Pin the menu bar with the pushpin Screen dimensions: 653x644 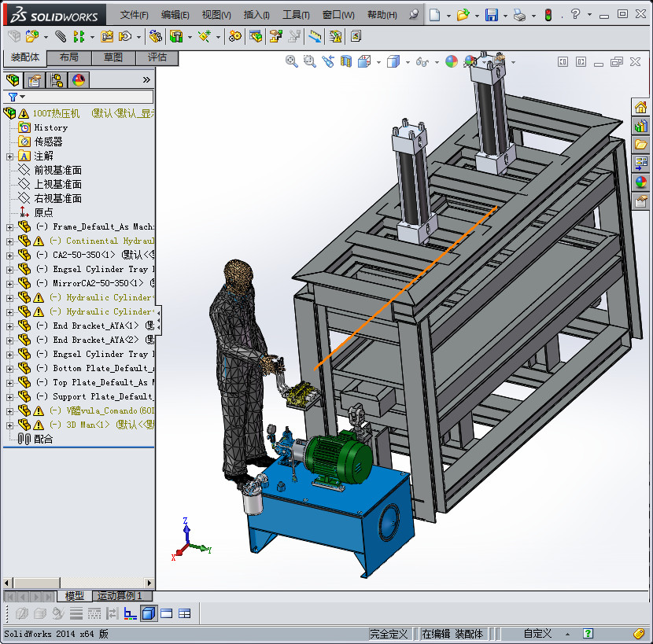click(x=413, y=15)
